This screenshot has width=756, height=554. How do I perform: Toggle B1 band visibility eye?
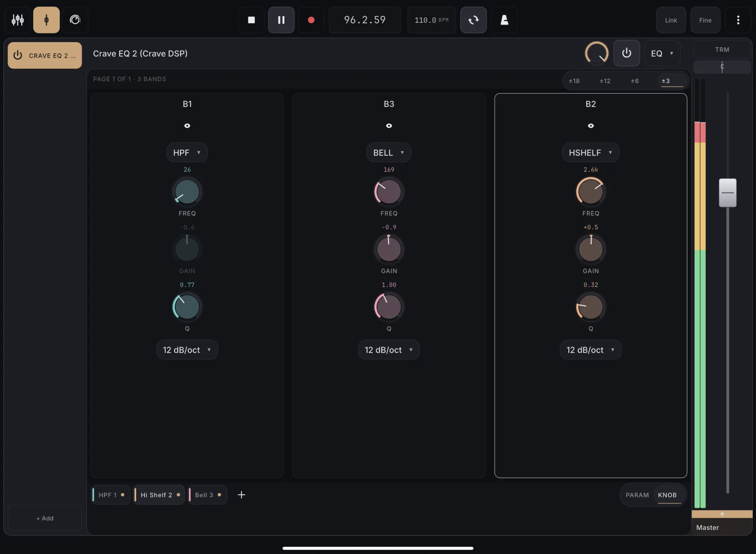pyautogui.click(x=187, y=126)
